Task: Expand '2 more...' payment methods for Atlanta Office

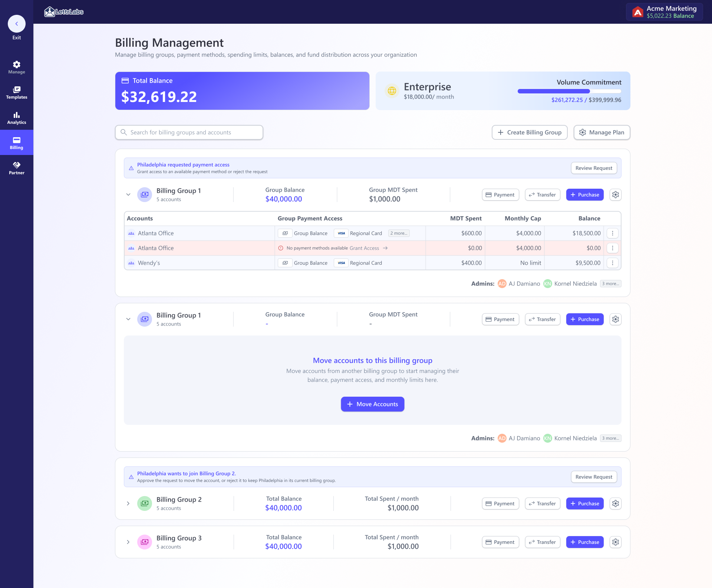Action: tap(399, 233)
